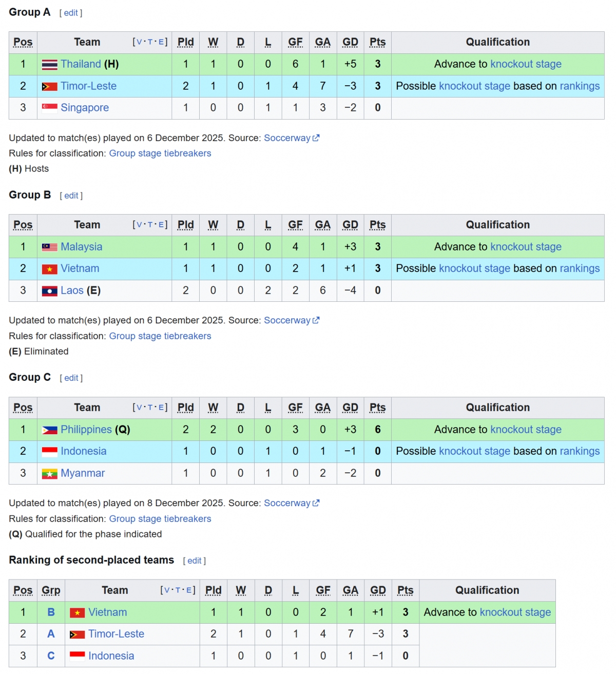Screen dimensions: 616x674
Task: Click the Myanmar flag icon
Action: coord(49,473)
